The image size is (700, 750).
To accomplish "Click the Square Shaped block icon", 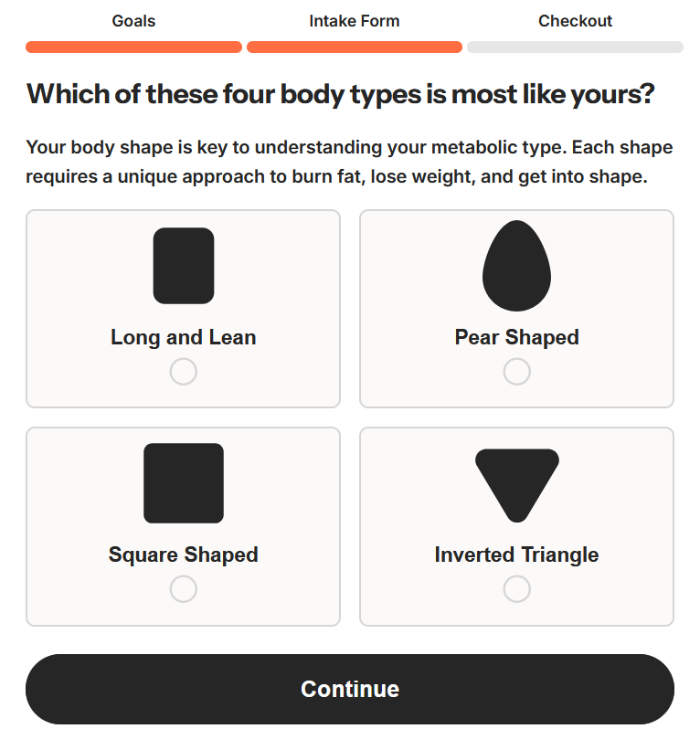I will pos(184,483).
